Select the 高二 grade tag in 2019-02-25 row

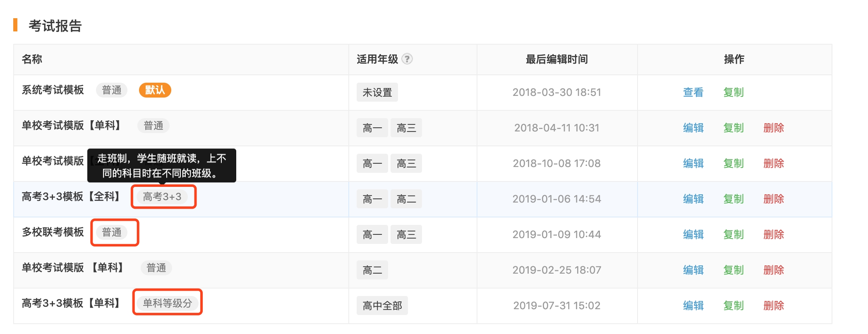pos(372,270)
